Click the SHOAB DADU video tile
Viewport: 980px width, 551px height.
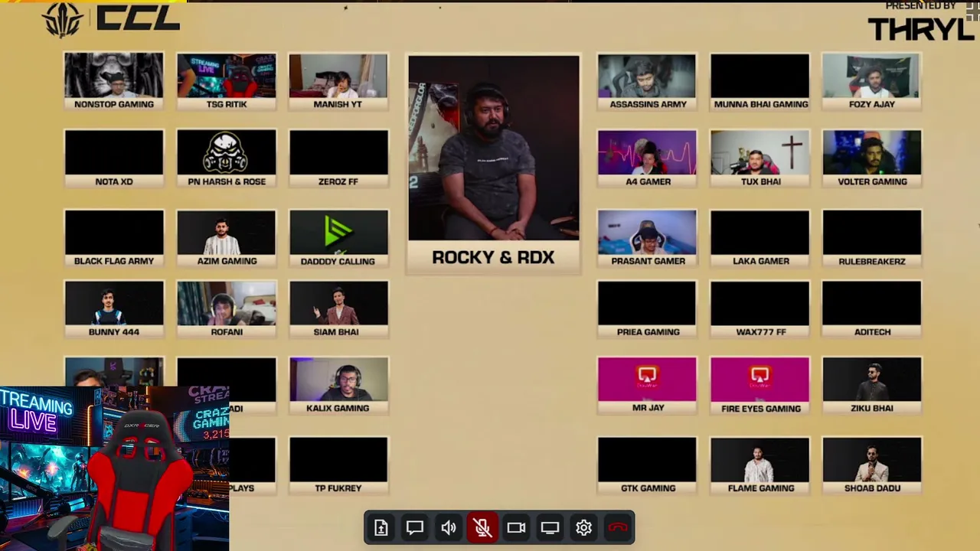[x=872, y=465]
